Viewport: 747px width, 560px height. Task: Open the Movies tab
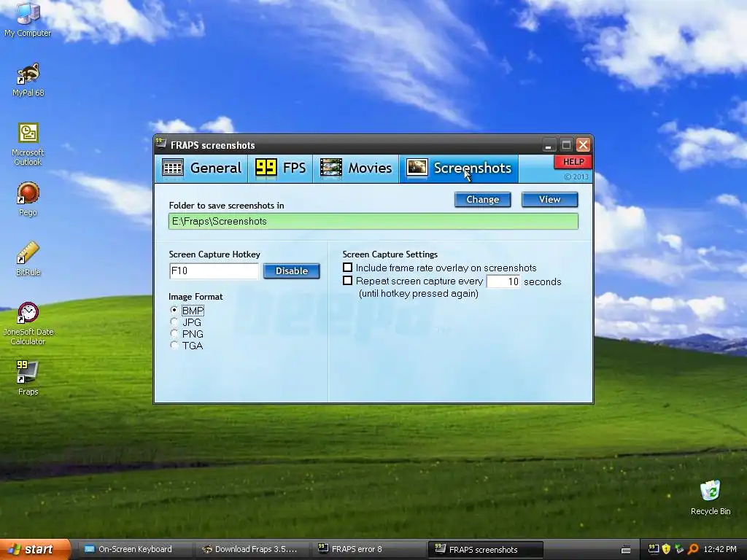coord(356,168)
